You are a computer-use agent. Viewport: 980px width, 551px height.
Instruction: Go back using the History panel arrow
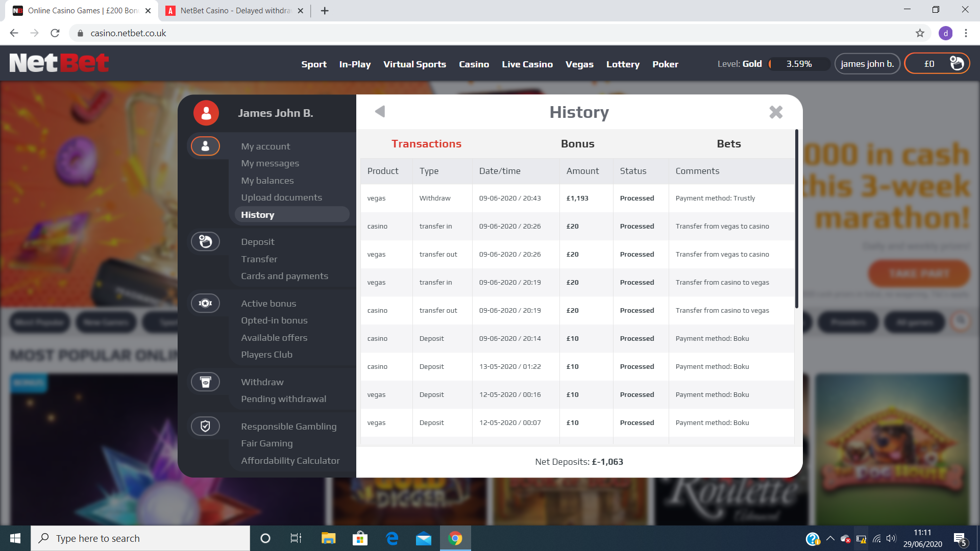(x=380, y=112)
